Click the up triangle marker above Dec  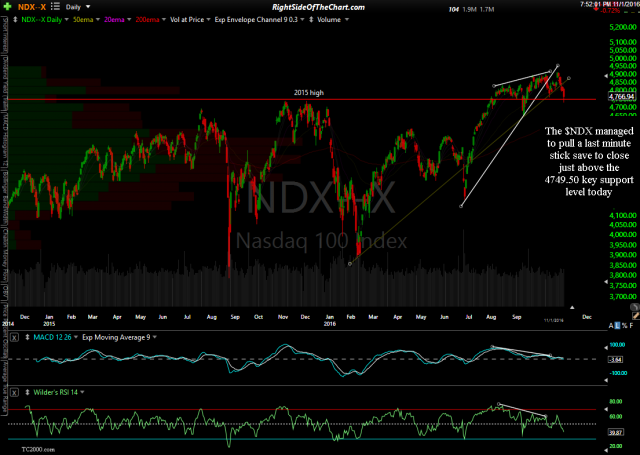click(x=572, y=307)
